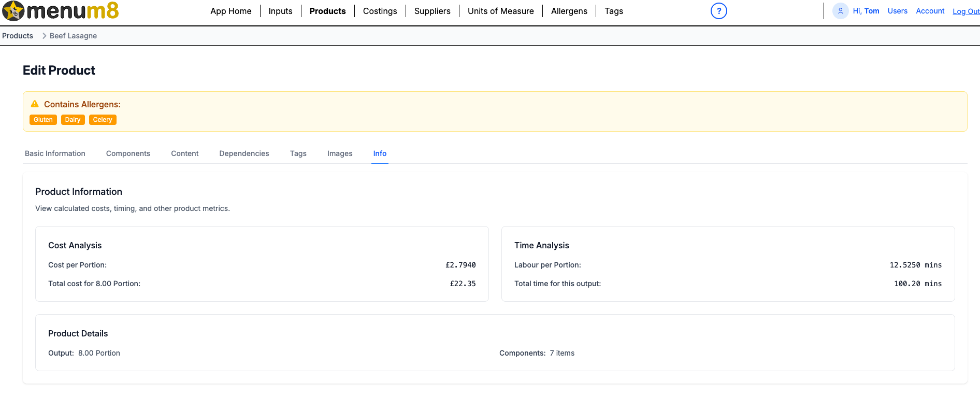Viewport: 980px width, 395px height.
Task: Switch to the Components tab
Action: click(x=128, y=153)
